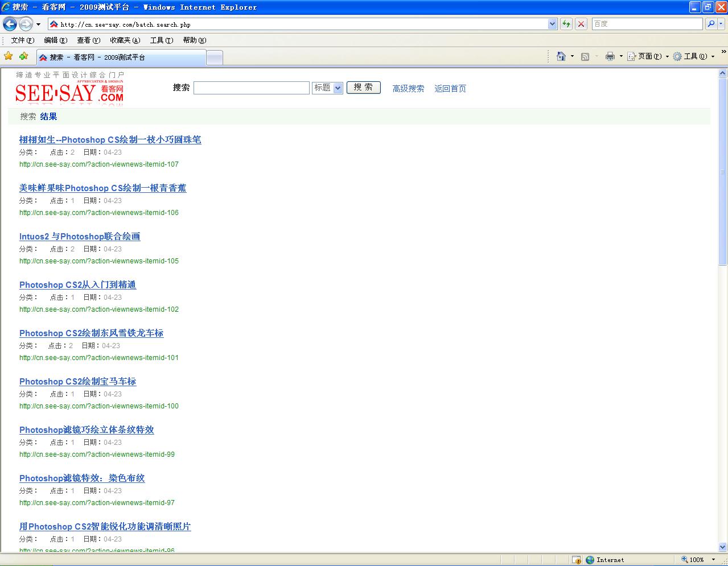The width and height of the screenshot is (728, 566).
Task: Open the recent pages dropdown arrow
Action: click(x=38, y=24)
